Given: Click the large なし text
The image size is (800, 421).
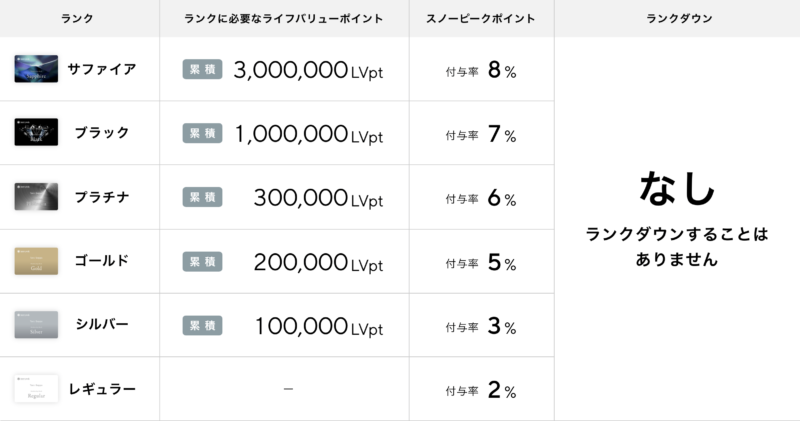Looking at the screenshot, I should pyautogui.click(x=677, y=188).
